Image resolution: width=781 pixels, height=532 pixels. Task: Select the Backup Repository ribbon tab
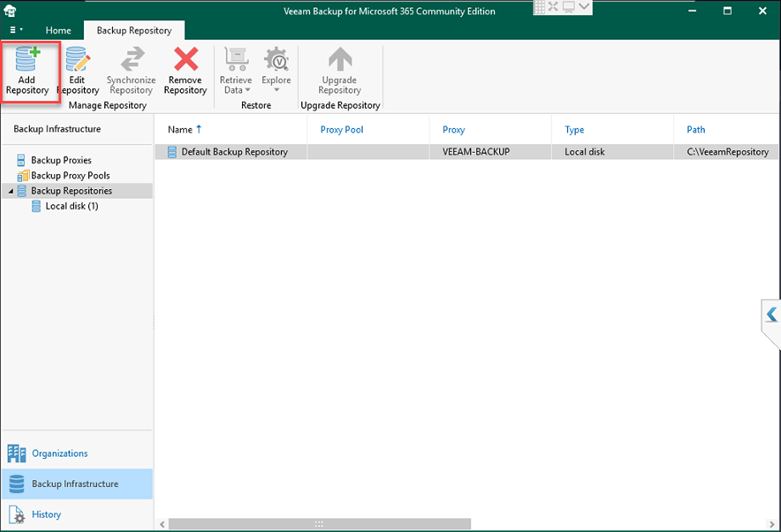[134, 30]
